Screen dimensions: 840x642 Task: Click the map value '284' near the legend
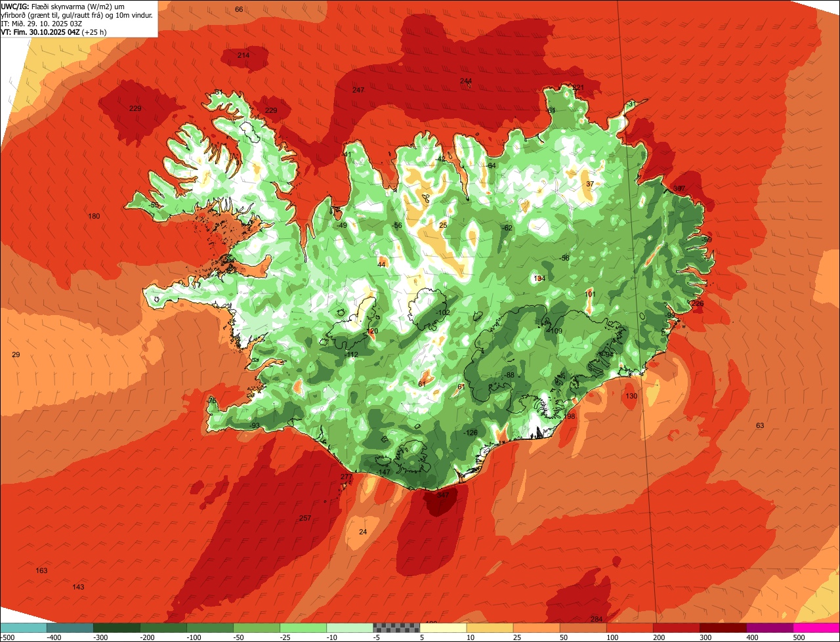point(597,619)
